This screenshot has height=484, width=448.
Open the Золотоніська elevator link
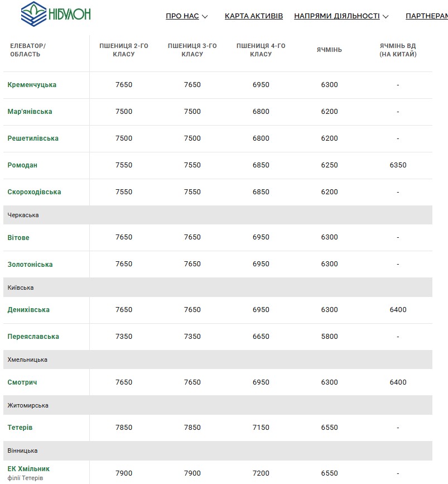point(30,265)
